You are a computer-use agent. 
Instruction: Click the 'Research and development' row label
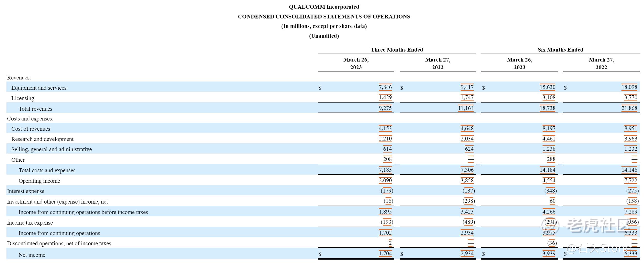pyautogui.click(x=43, y=139)
